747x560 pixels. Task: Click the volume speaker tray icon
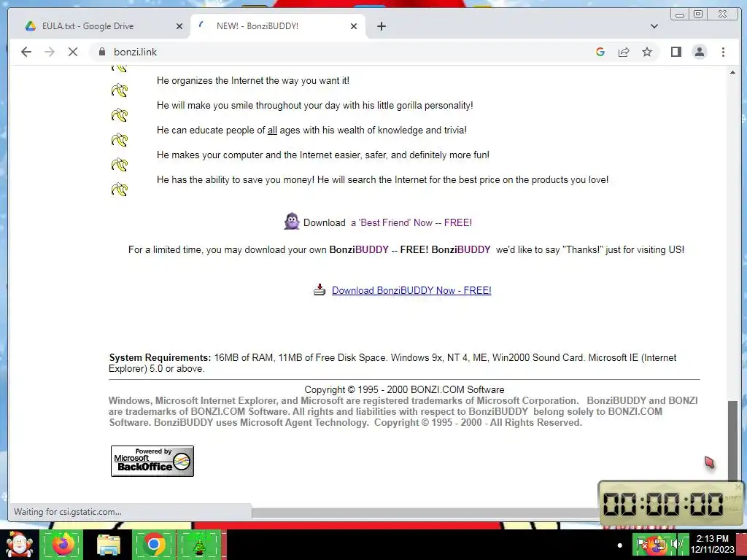click(677, 544)
